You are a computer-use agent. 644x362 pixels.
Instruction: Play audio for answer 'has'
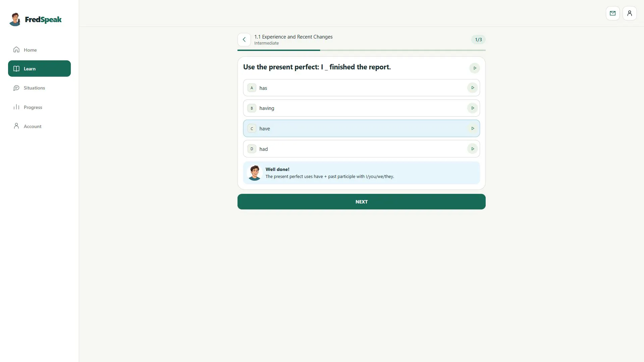tap(472, 88)
